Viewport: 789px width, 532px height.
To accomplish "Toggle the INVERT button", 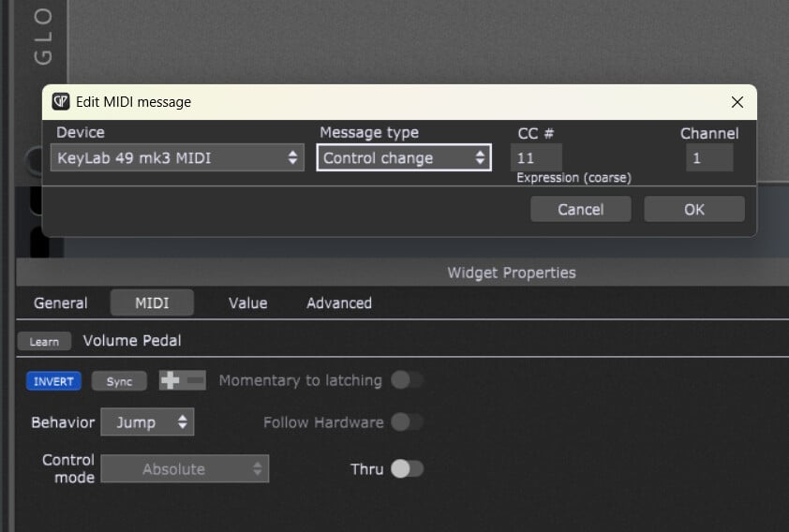I will tap(53, 381).
